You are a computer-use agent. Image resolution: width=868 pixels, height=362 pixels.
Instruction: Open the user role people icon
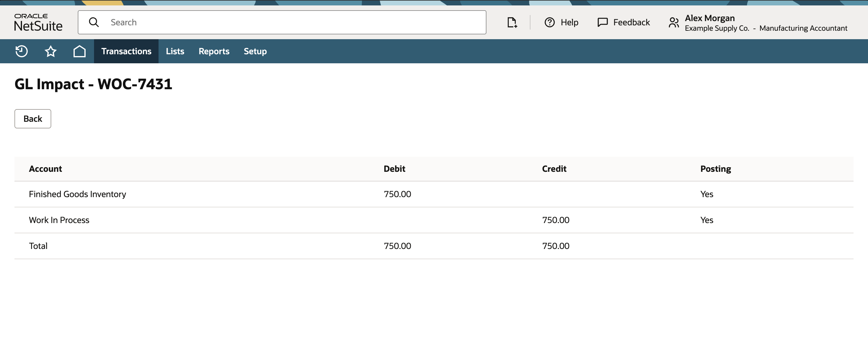click(674, 22)
